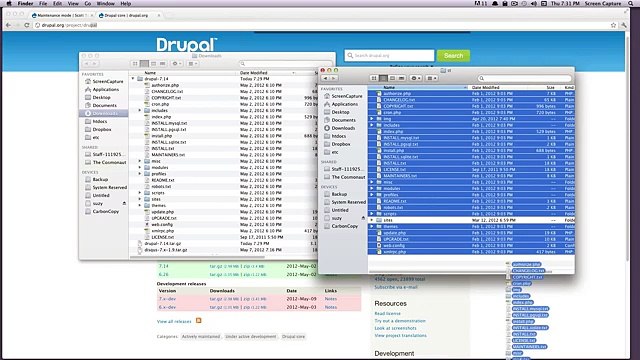
Task: Expand the sites folder in the front window
Action: click(372, 220)
